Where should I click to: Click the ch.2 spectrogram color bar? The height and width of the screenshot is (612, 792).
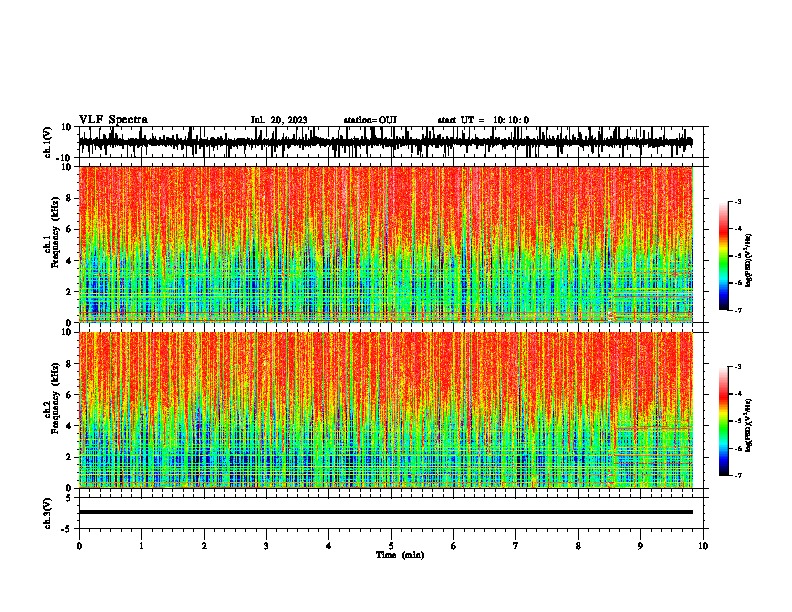click(x=723, y=421)
